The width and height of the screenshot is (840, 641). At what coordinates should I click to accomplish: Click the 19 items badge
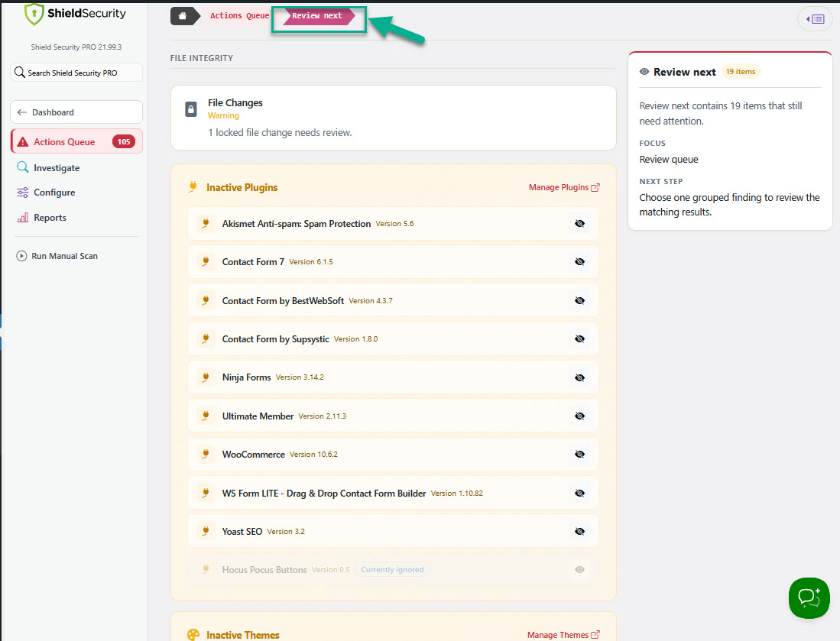click(741, 72)
